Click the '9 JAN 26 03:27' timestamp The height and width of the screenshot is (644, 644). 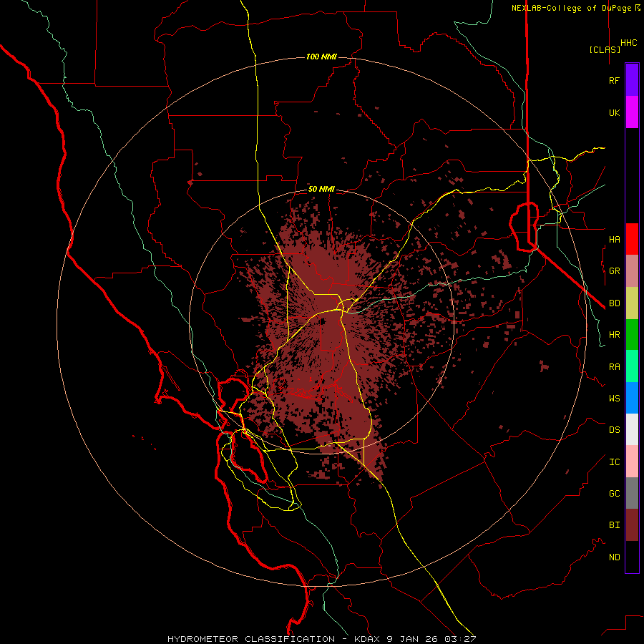431,639
